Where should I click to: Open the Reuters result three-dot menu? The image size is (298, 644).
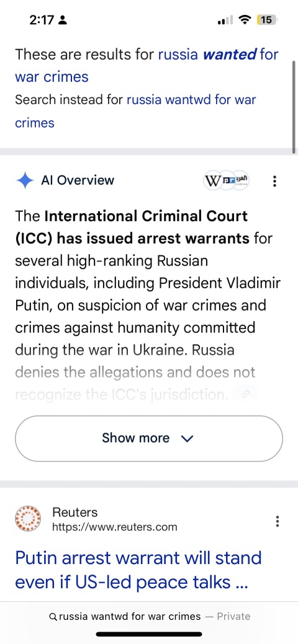(278, 521)
